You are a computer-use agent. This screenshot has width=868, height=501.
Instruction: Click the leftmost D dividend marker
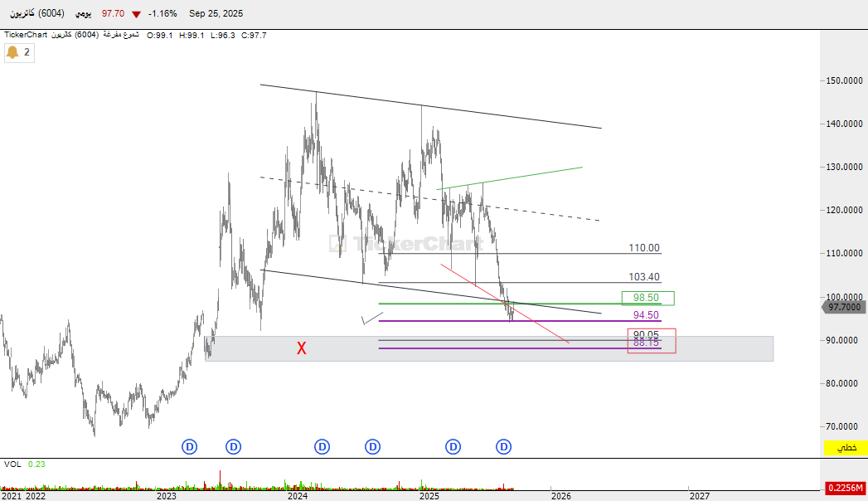[190, 447]
